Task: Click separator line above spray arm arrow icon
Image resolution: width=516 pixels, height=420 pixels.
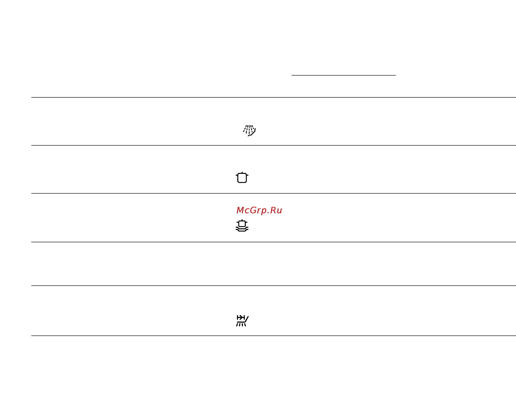Action: click(274, 286)
